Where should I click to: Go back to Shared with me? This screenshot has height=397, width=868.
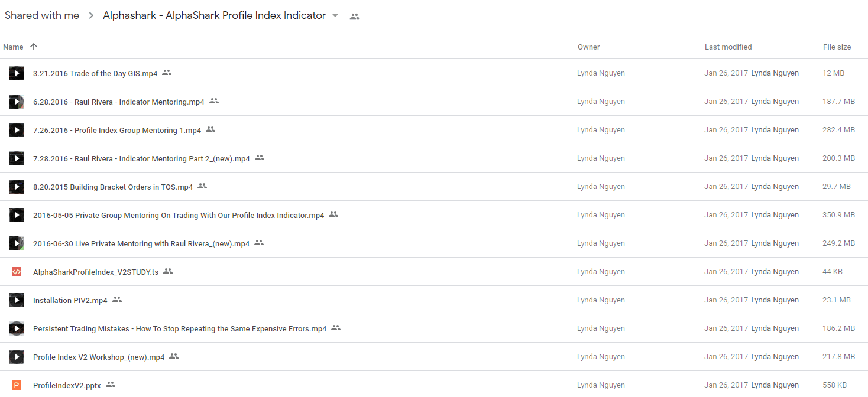click(x=42, y=16)
